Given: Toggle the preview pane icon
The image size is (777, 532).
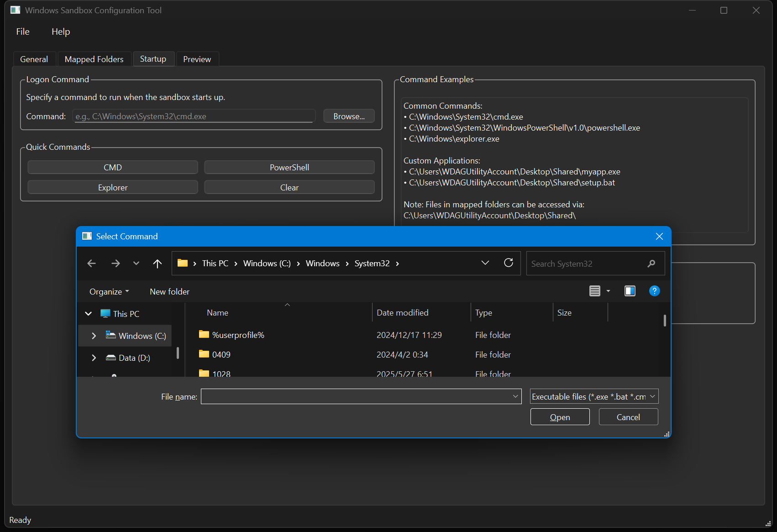Looking at the screenshot, I should 630,291.
